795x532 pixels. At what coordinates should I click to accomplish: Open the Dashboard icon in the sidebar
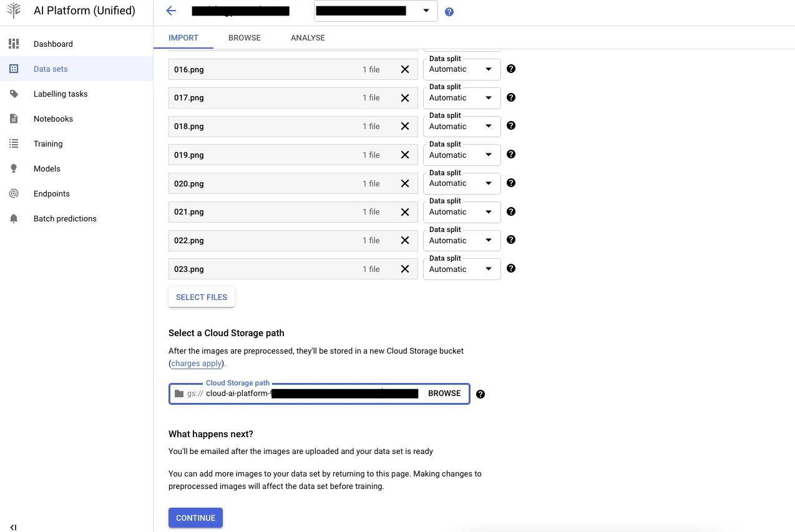(x=14, y=44)
